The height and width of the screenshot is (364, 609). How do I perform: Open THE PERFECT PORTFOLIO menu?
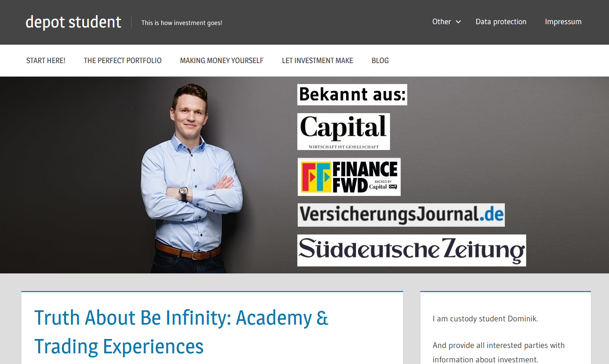click(123, 61)
